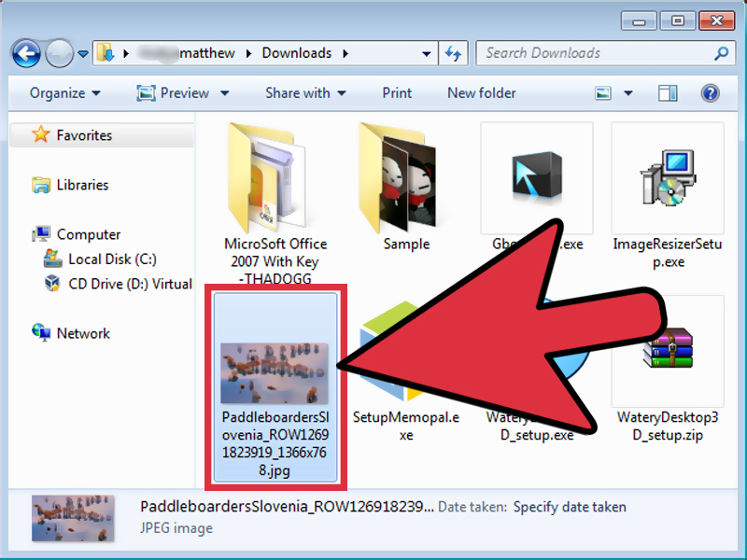Image resolution: width=747 pixels, height=560 pixels.
Task: Select the ImageResizerSetup.exe installer icon
Action: pos(669,177)
